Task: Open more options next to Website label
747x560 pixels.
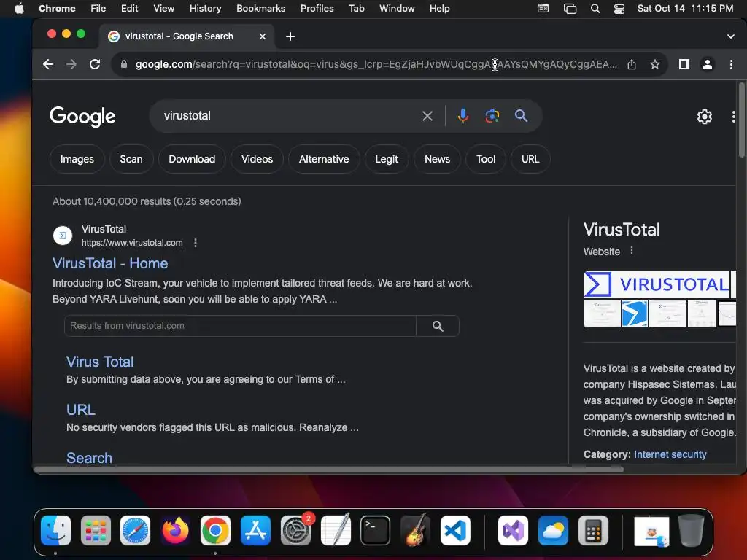Action: (x=632, y=251)
